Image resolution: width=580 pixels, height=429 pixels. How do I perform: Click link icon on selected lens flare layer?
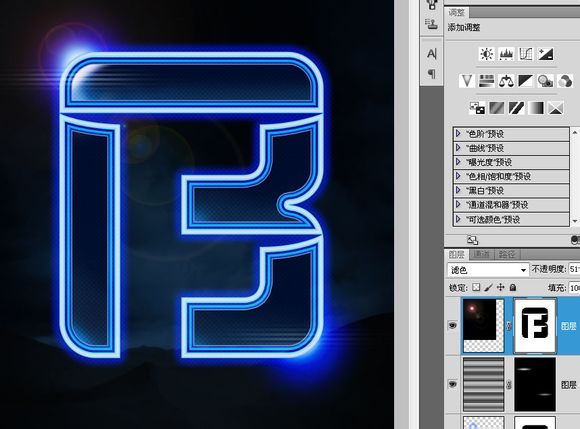coord(509,326)
